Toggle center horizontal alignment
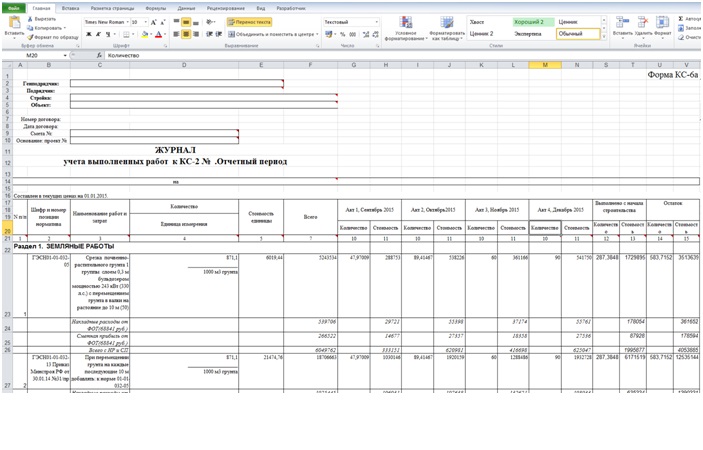Viewport: 703px width, 450px height. tap(186, 34)
